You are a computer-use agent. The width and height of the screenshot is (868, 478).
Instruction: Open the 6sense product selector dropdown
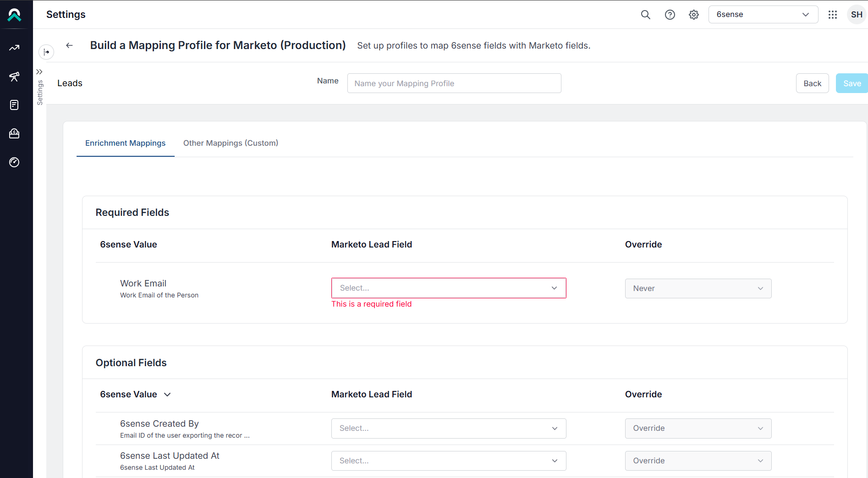click(763, 15)
